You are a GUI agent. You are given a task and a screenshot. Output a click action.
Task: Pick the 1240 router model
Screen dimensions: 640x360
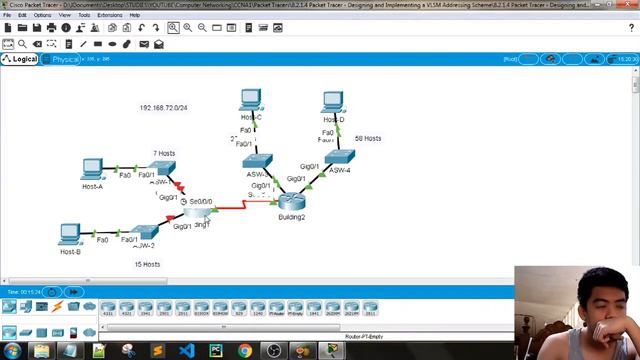[x=258, y=309]
